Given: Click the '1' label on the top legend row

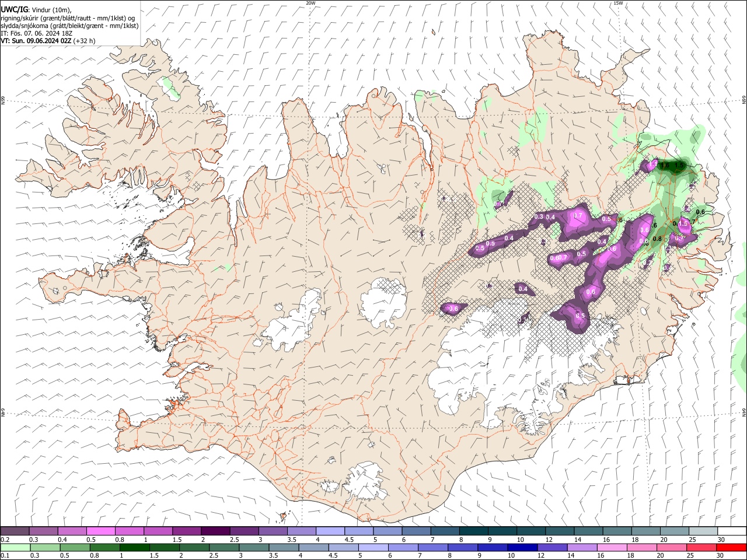Looking at the screenshot, I should pos(145,540).
